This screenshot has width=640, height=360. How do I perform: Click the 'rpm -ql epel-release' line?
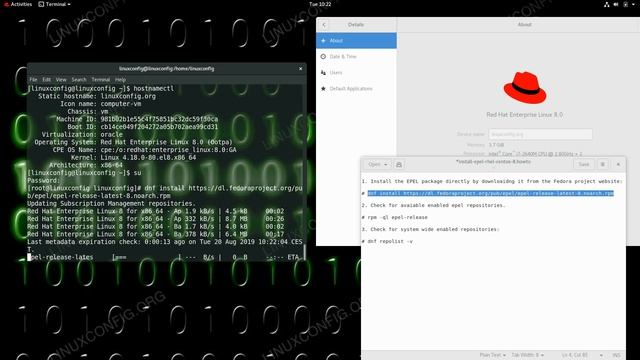[x=395, y=217]
